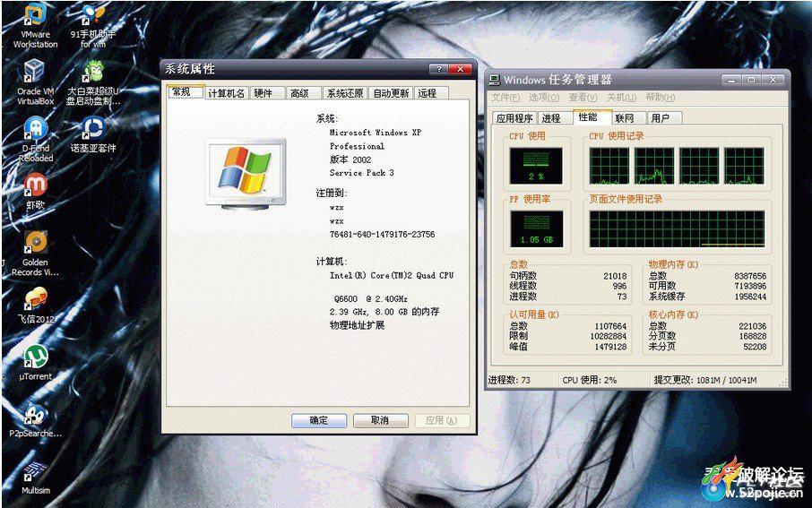812x508 pixels.
Task: Open Golden Records Vi... shortcut
Action: point(35,254)
